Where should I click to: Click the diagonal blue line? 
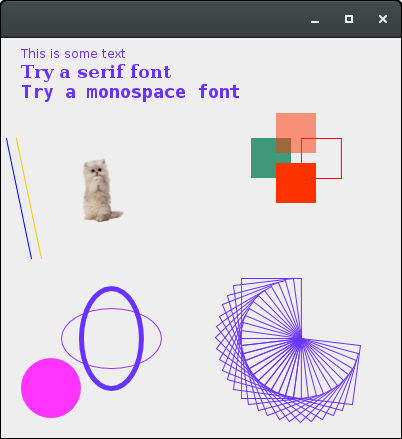19,198
